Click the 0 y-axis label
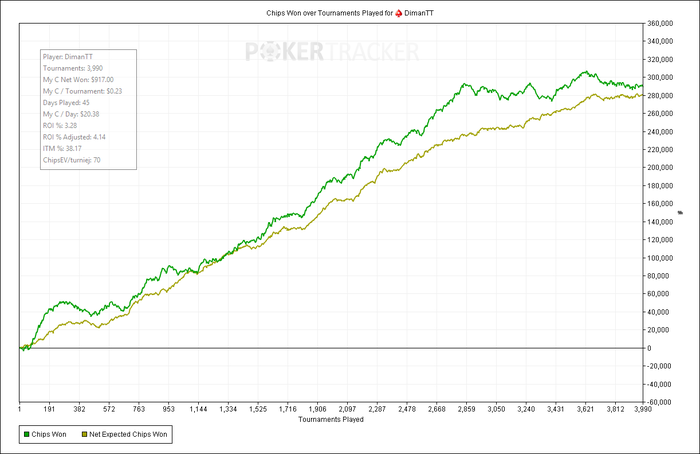The width and height of the screenshot is (700, 454). tap(650, 348)
